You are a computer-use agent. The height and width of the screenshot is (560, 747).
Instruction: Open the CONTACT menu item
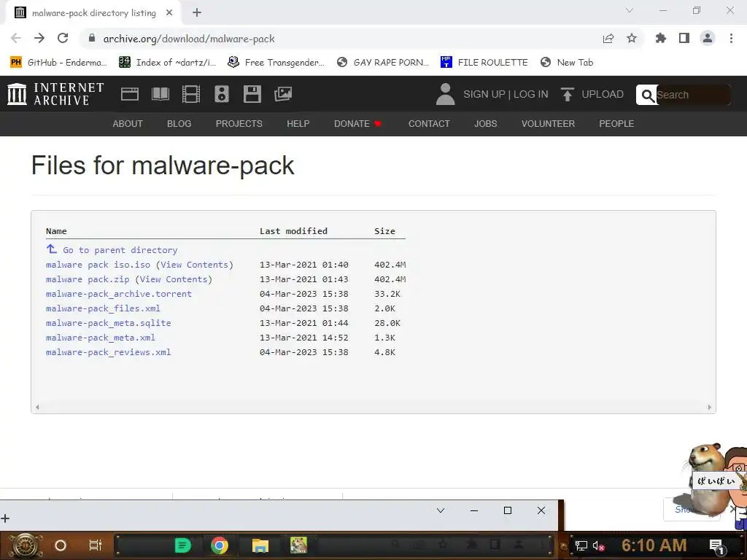point(429,124)
